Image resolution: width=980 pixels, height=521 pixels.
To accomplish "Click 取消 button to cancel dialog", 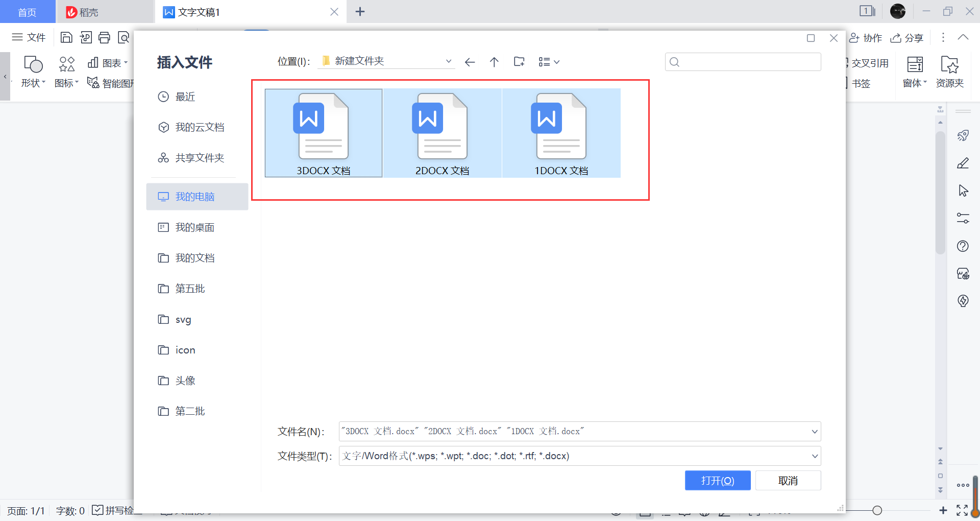I will (x=788, y=481).
